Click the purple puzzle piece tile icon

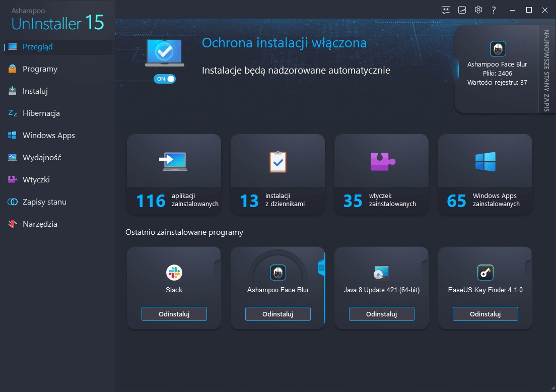click(383, 161)
